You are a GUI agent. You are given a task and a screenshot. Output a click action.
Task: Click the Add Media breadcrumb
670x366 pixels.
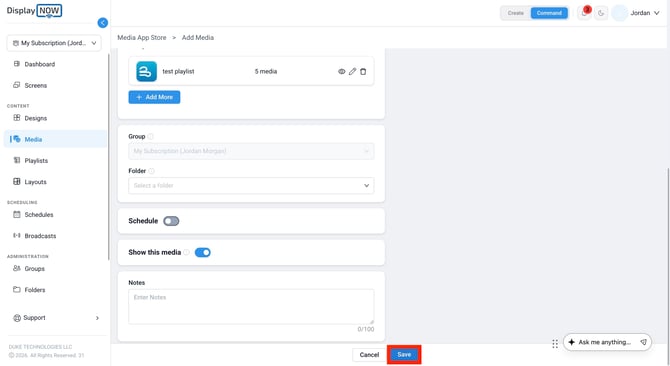coord(198,38)
